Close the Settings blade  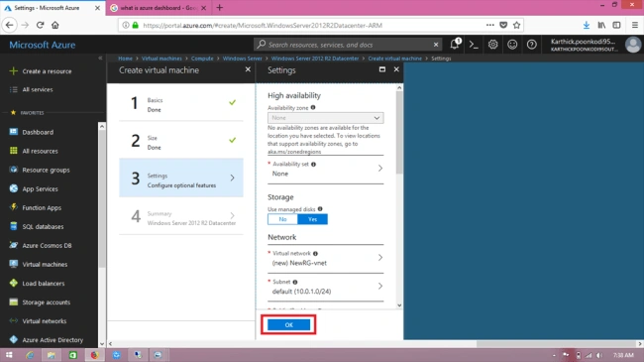(396, 69)
